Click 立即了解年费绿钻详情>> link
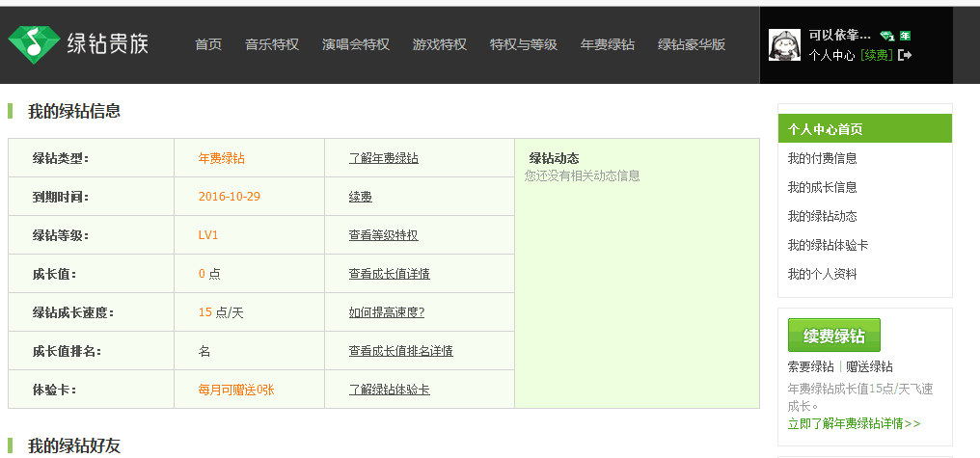This screenshot has width=980, height=458. (854, 423)
